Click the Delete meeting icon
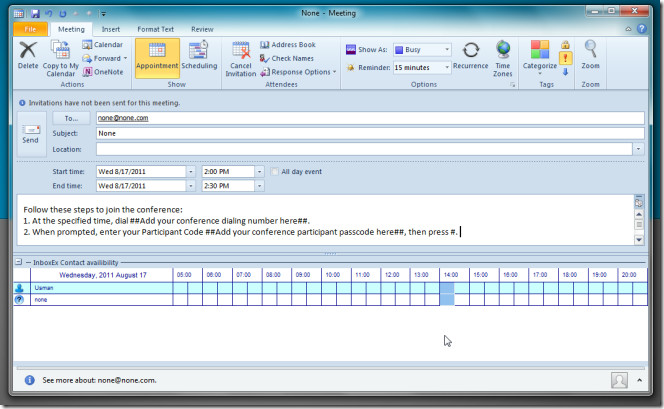 pyautogui.click(x=28, y=55)
